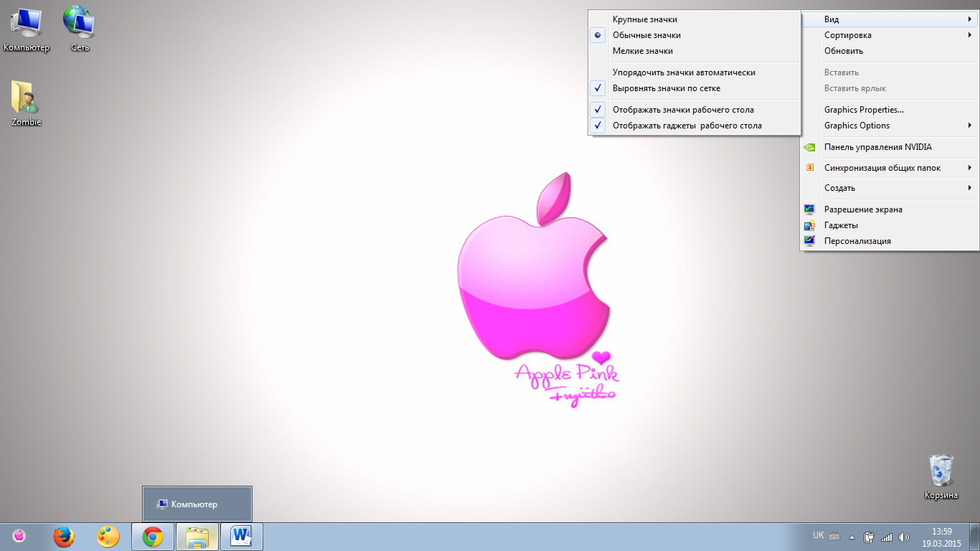This screenshot has width=980, height=551.
Task: Choose Персонализация from the context menu
Action: coord(857,241)
